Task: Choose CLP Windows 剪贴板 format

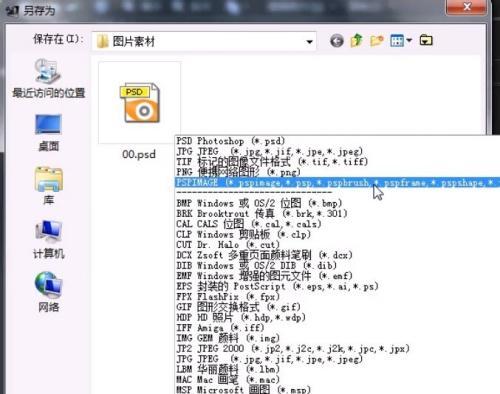Action: (x=337, y=234)
